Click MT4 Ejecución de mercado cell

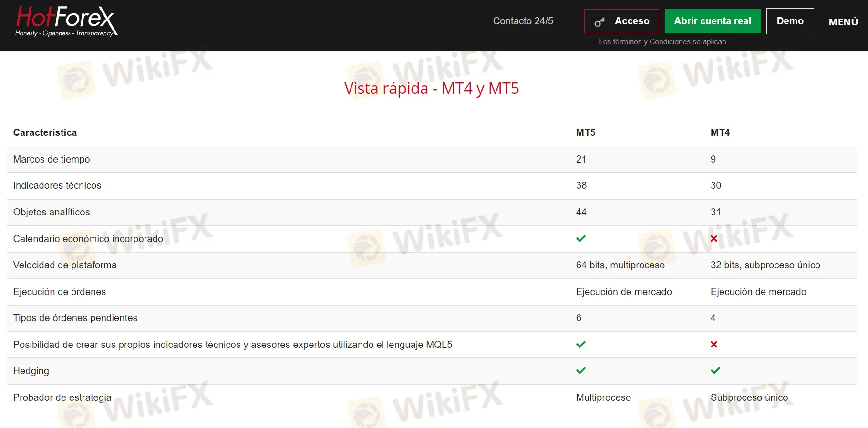pos(758,292)
